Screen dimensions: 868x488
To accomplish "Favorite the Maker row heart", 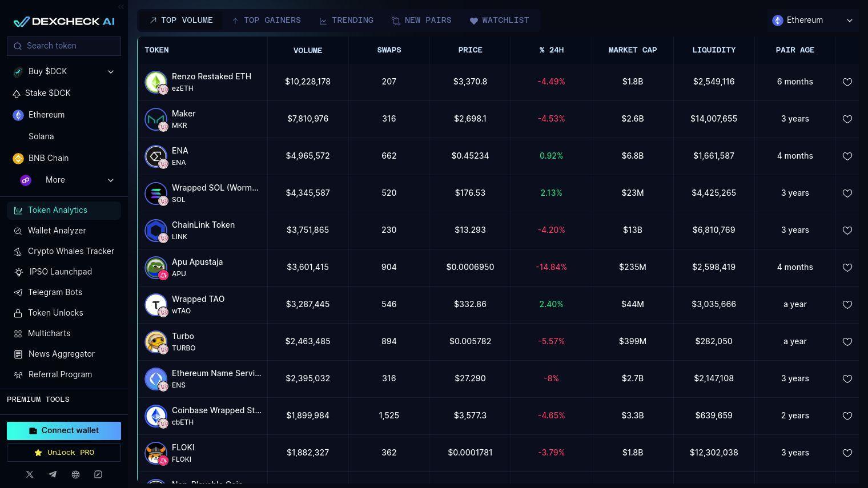I will (847, 119).
